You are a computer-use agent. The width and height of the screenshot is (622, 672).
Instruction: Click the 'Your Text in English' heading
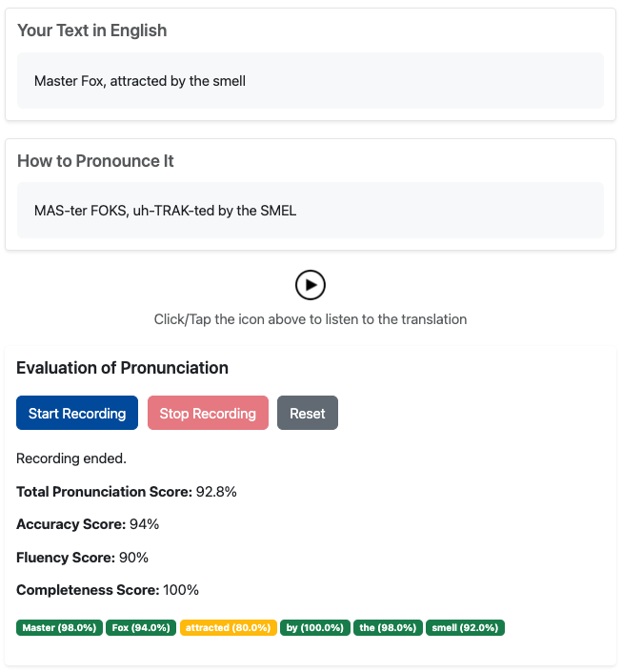92,31
